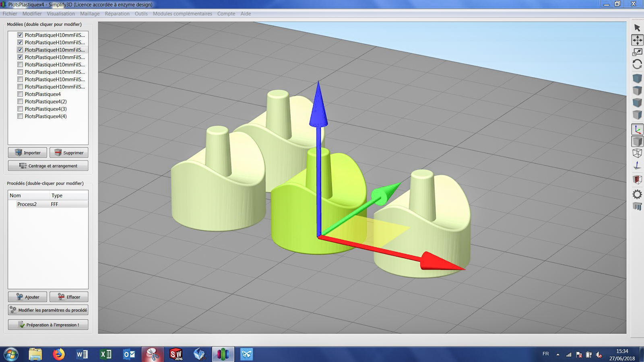Click Préparation à l'impression button

click(x=48, y=325)
